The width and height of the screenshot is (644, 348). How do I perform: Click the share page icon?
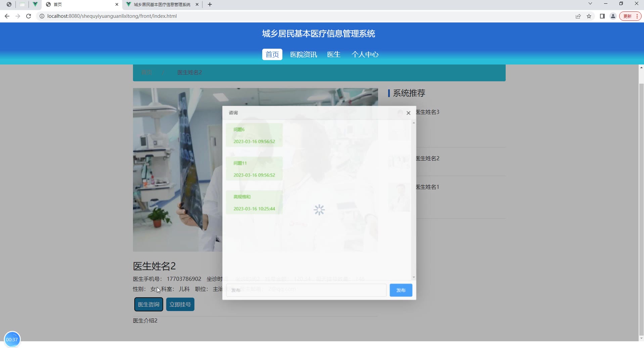click(x=578, y=16)
